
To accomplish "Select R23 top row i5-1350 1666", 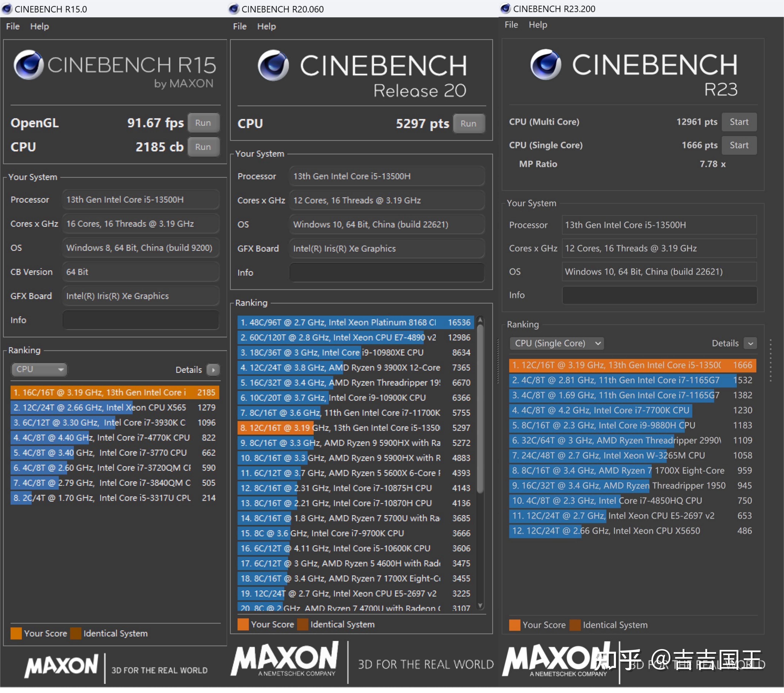I will tap(633, 365).
